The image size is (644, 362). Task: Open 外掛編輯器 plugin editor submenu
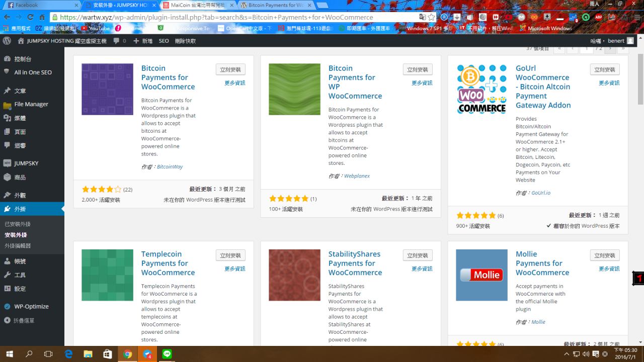pyautogui.click(x=18, y=246)
